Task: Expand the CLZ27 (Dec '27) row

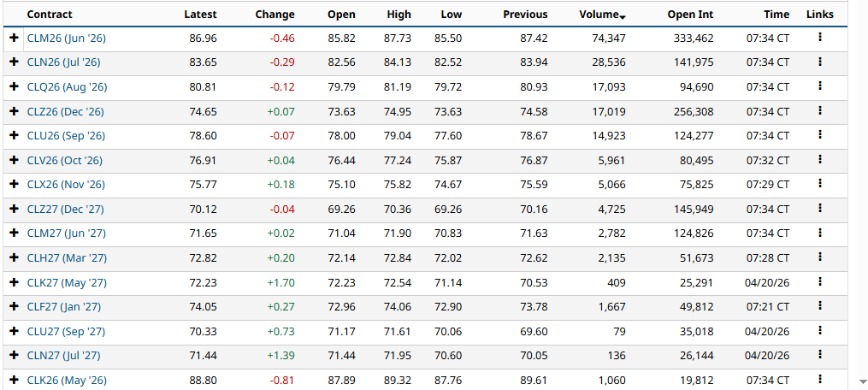Action: point(15,209)
